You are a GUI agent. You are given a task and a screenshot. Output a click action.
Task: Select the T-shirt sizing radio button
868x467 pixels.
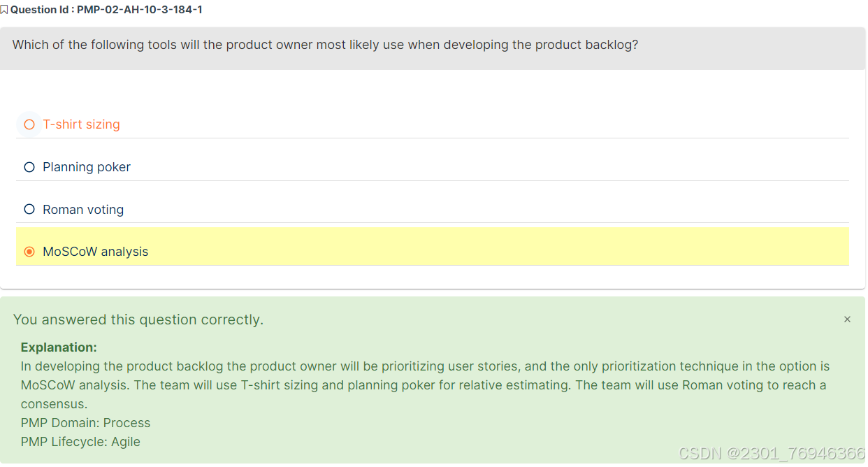point(29,124)
